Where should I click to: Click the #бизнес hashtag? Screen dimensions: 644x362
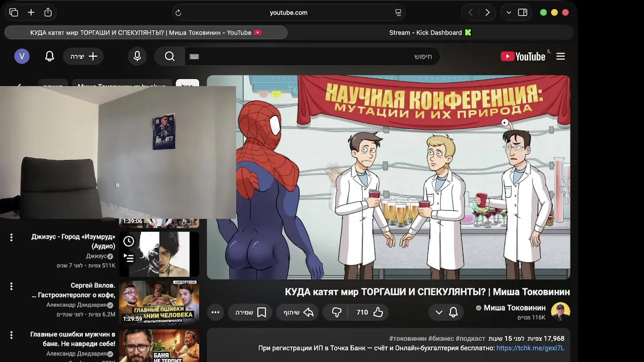pos(441,339)
